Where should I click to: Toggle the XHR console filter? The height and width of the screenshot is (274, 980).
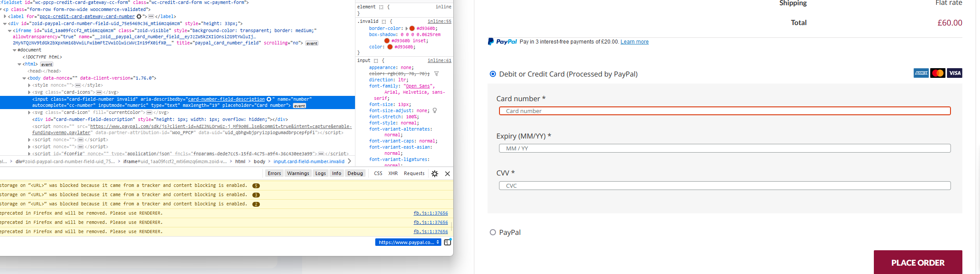393,173
